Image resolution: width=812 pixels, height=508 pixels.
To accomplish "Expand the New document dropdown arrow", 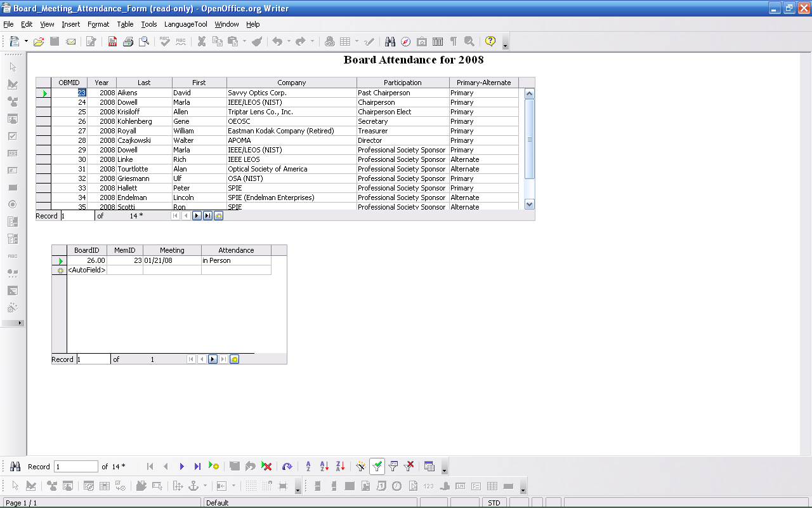I will coord(26,41).
